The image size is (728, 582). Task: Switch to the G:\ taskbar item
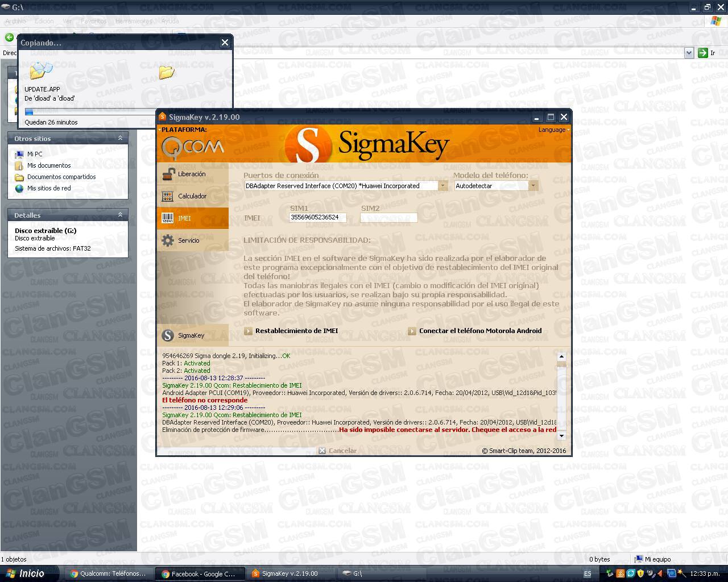click(382, 573)
